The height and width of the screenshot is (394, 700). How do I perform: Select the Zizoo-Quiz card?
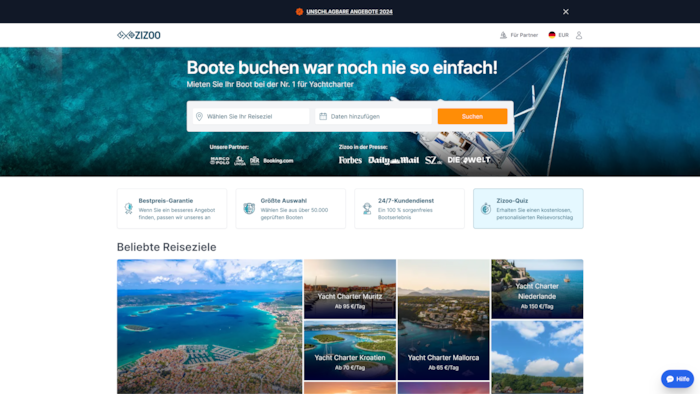click(x=528, y=208)
